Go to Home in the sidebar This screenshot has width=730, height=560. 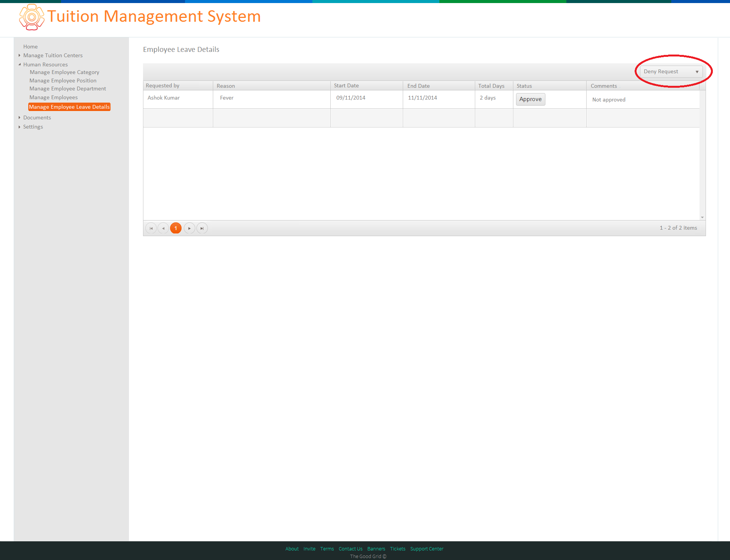point(31,47)
